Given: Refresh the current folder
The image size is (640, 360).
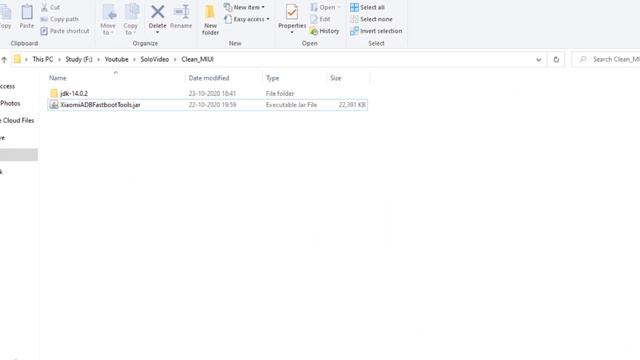Looking at the screenshot, I should tap(556, 60).
